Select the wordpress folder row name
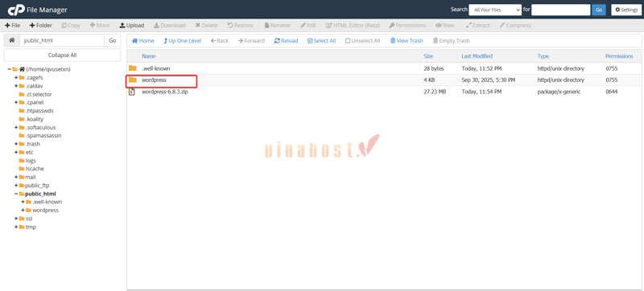Image resolution: width=644 pixels, height=291 pixels. coord(154,80)
